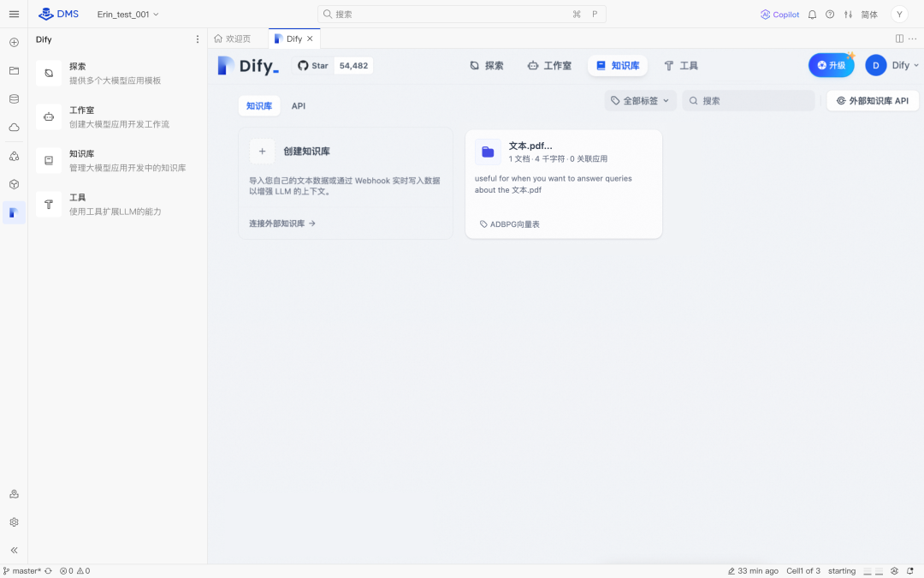The height and width of the screenshot is (578, 924).
Task: Go to 知识库 in Dify top nav
Action: tap(618, 65)
